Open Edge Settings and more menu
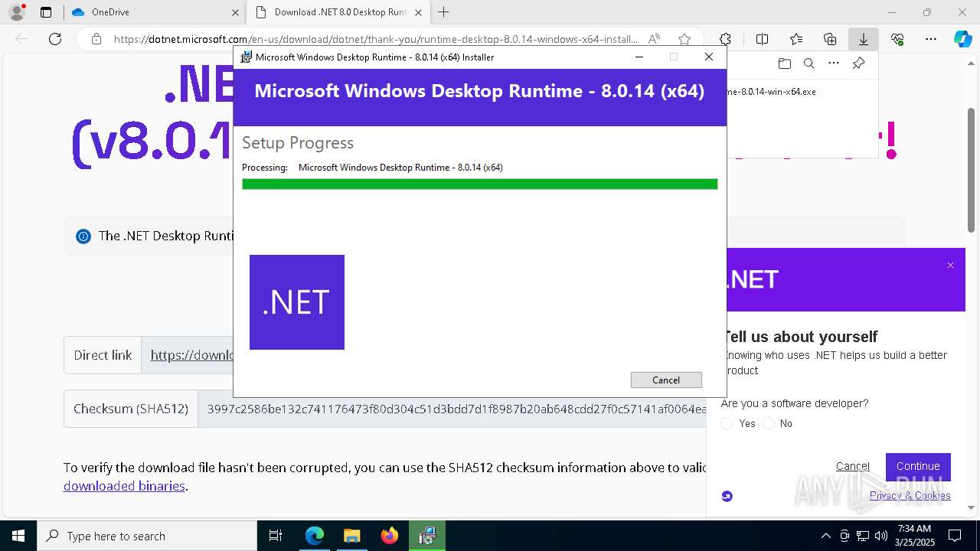This screenshot has width=980, height=551. tap(931, 39)
